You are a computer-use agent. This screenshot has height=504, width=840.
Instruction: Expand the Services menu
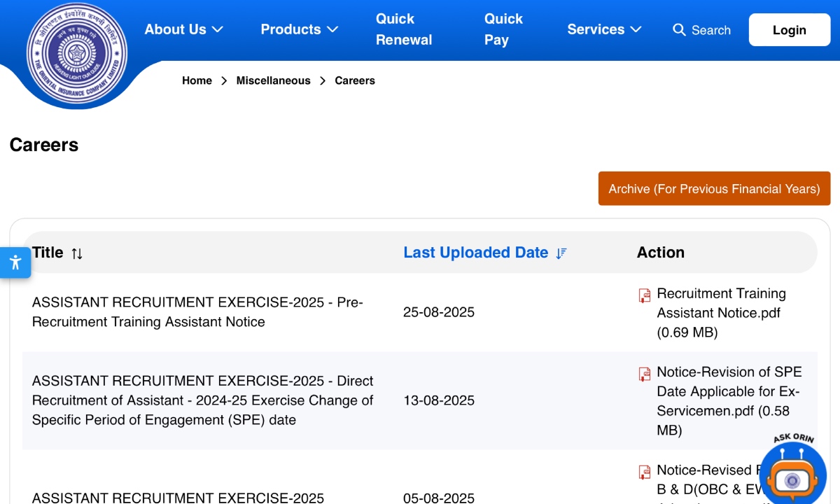click(605, 29)
